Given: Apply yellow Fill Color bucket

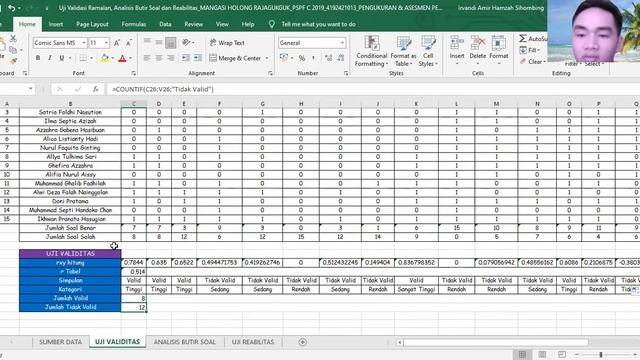Looking at the screenshot, I should click(104, 58).
